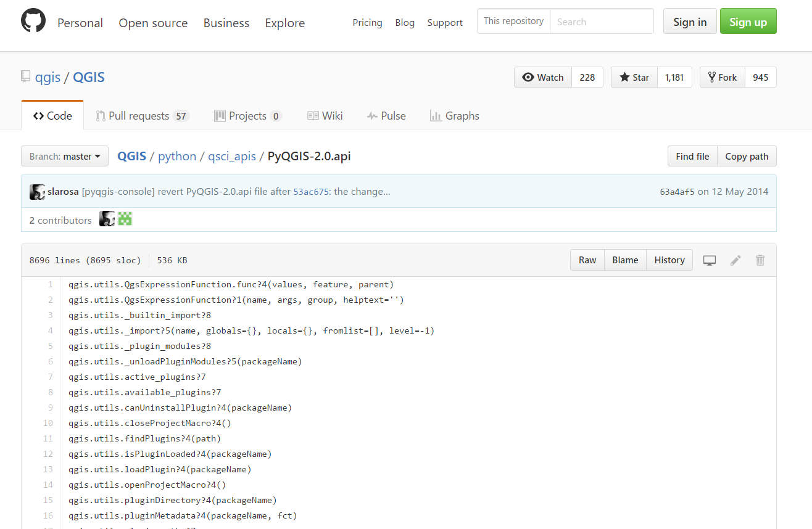
Task: Switch to the Code tab
Action: pos(52,116)
